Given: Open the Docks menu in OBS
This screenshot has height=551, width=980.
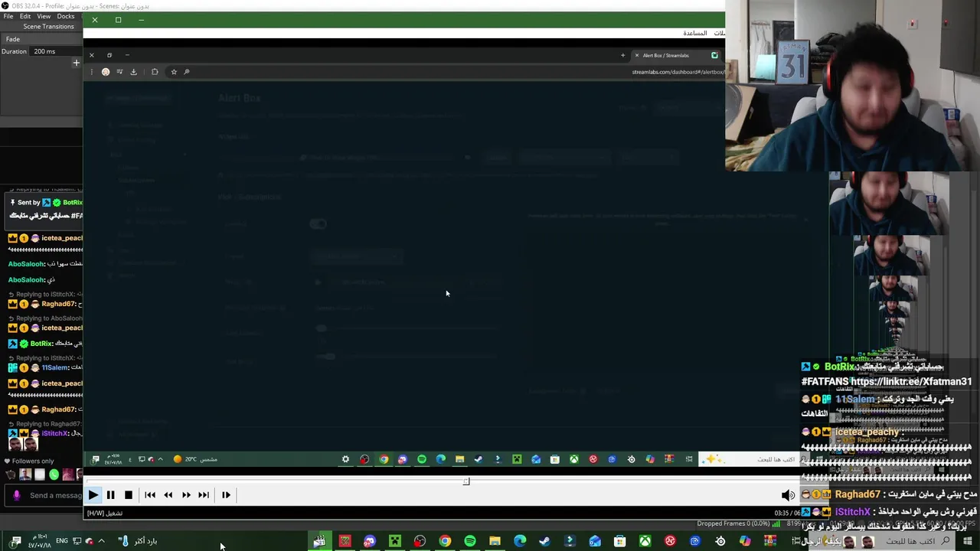Looking at the screenshot, I should pyautogui.click(x=66, y=16).
